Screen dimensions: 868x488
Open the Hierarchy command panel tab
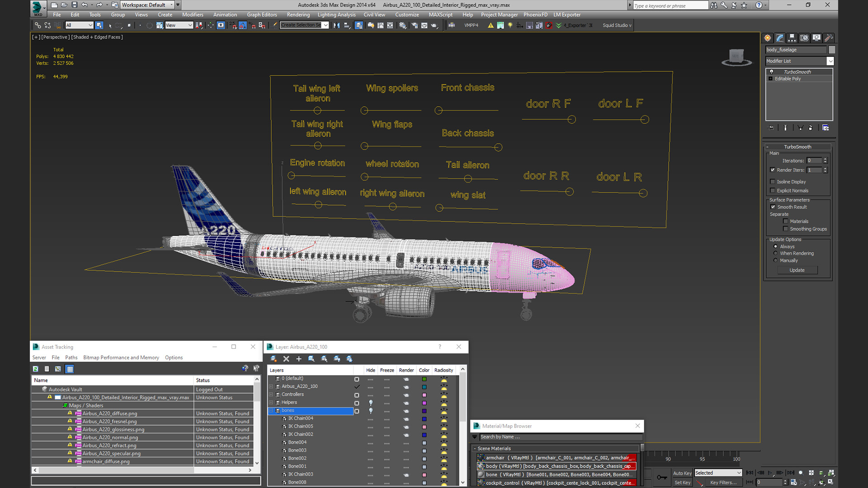(x=792, y=38)
